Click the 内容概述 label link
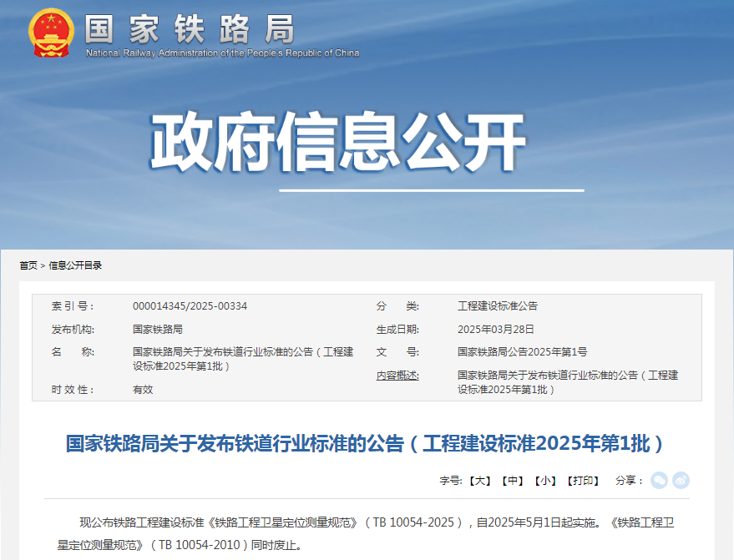Image resolution: width=734 pixels, height=560 pixels. [397, 376]
